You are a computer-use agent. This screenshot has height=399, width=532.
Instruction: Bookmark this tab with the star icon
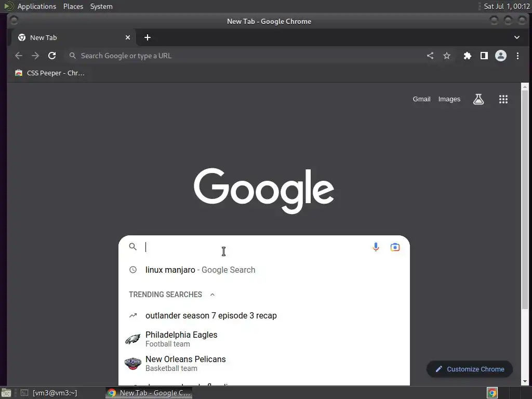click(x=447, y=56)
